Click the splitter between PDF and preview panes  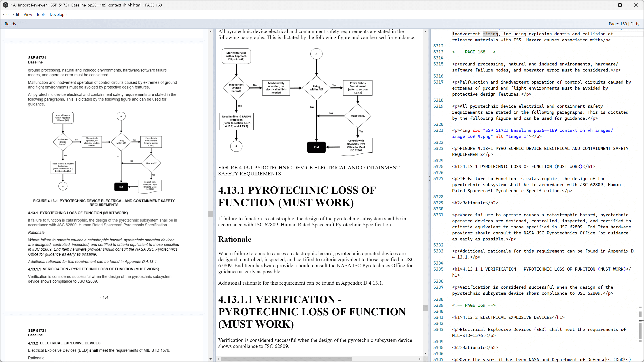point(214,178)
